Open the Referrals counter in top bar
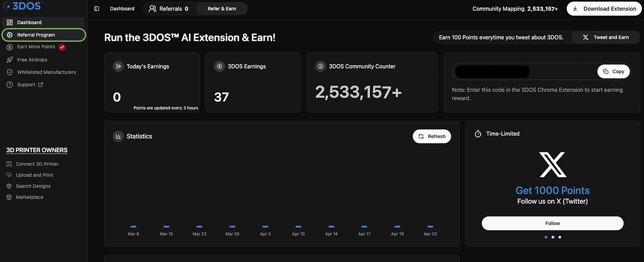 tap(169, 9)
